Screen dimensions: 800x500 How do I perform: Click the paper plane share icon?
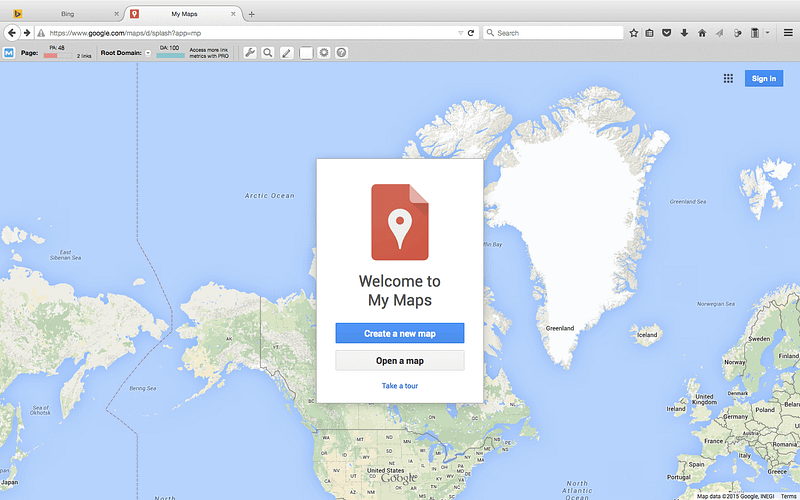(719, 33)
